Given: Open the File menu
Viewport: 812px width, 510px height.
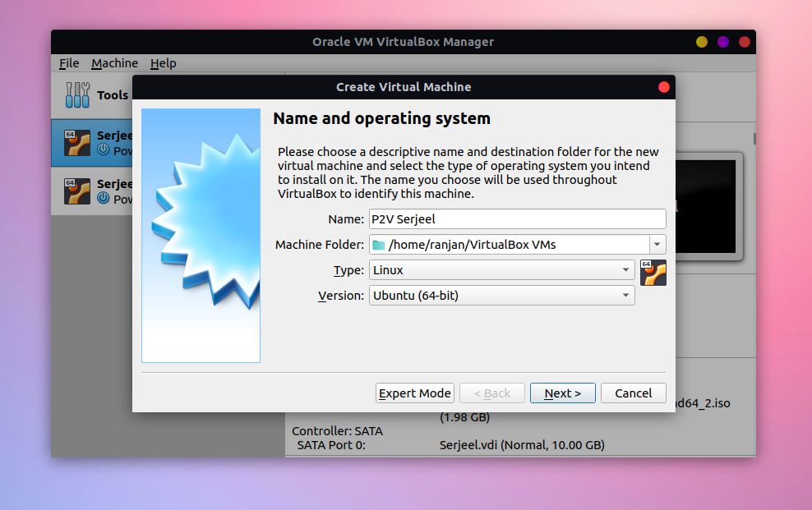Looking at the screenshot, I should pos(69,63).
